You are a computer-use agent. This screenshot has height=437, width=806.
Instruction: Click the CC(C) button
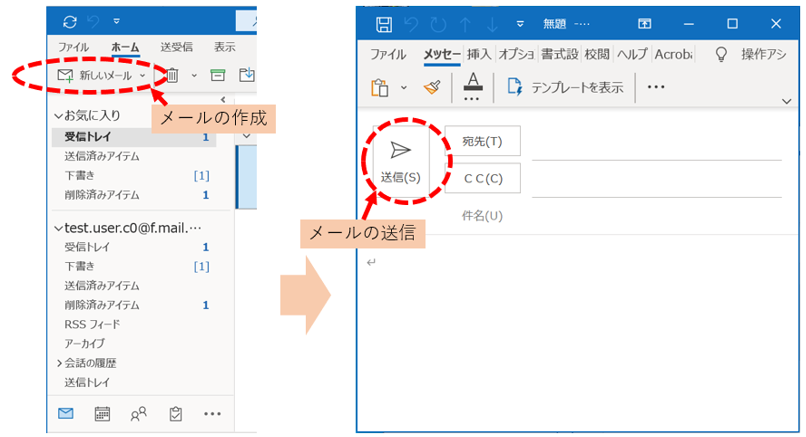tap(483, 179)
